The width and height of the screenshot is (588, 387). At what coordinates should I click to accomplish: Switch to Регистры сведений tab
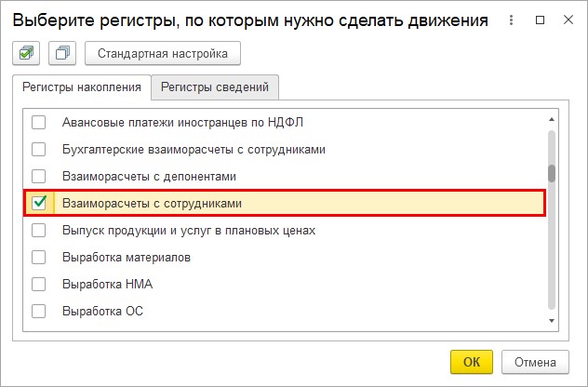(215, 87)
